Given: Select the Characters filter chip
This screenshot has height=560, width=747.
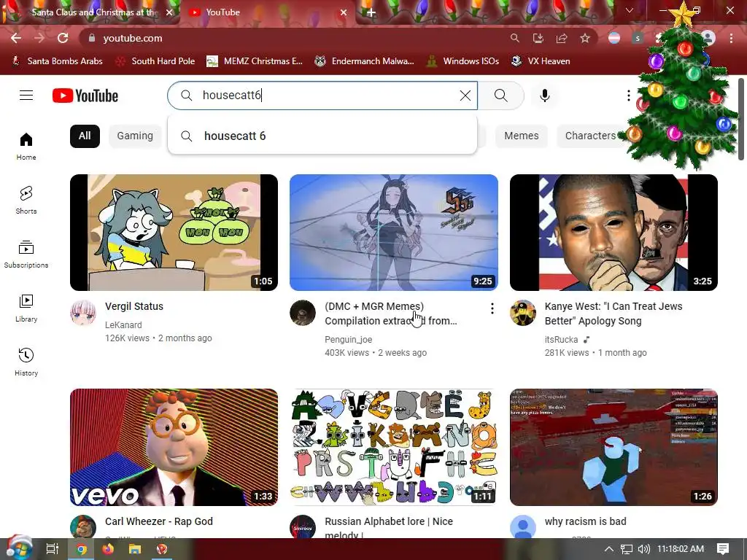Looking at the screenshot, I should [590, 136].
